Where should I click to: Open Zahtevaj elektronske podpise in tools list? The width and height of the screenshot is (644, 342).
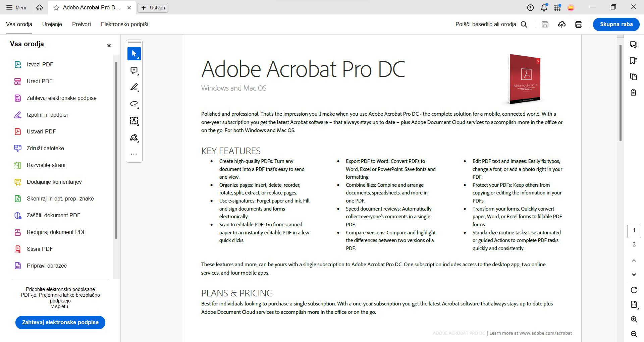coord(61,98)
